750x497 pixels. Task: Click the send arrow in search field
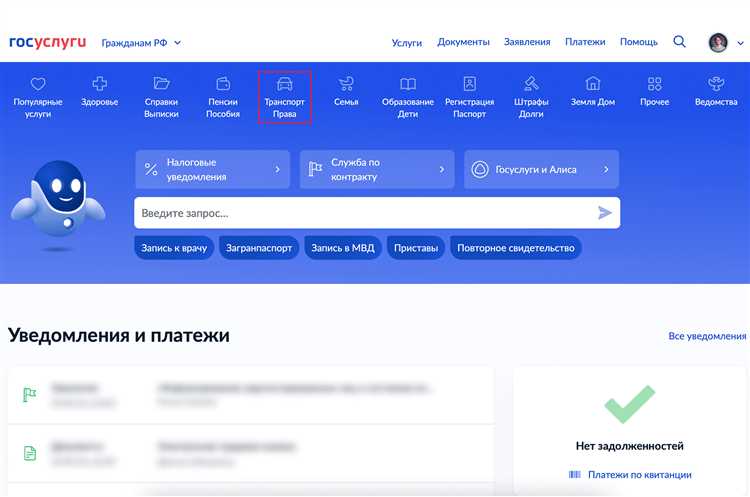(604, 213)
